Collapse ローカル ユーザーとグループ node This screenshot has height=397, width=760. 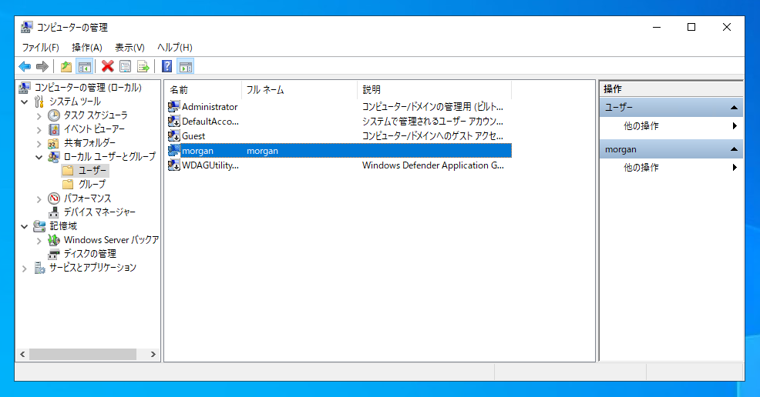click(39, 157)
